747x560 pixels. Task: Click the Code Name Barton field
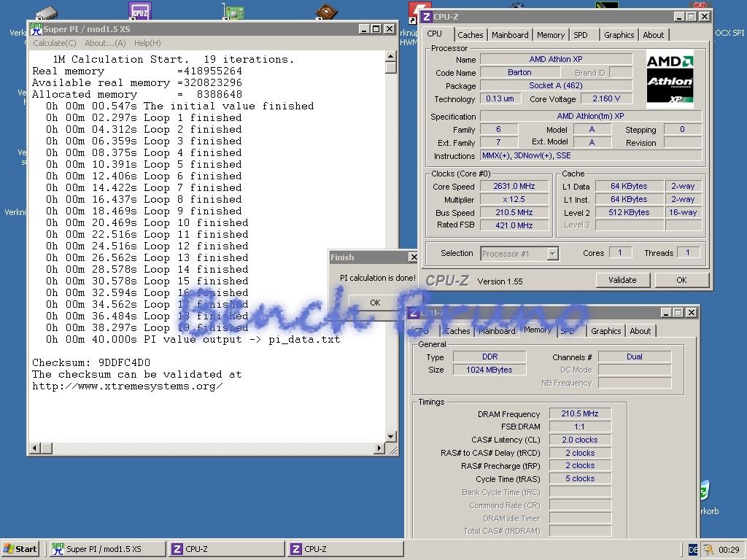point(519,72)
